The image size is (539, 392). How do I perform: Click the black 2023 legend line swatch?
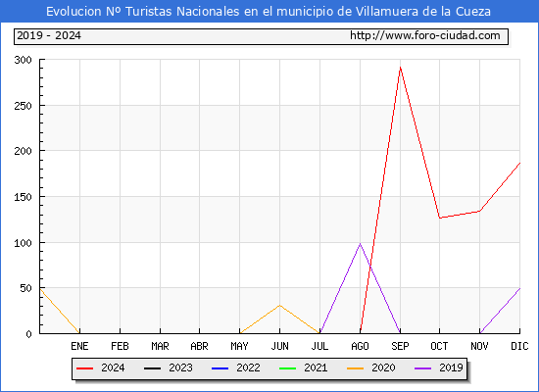click(x=152, y=368)
